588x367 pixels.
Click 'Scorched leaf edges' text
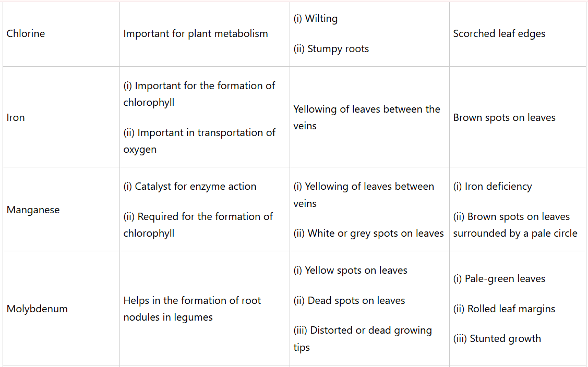(x=499, y=34)
